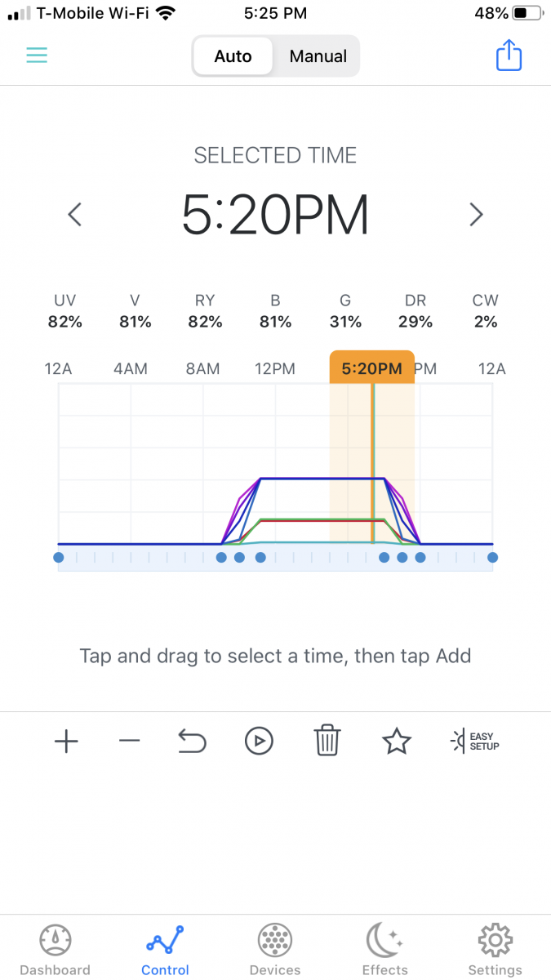
Task: Open the Devices tab
Action: point(275,950)
